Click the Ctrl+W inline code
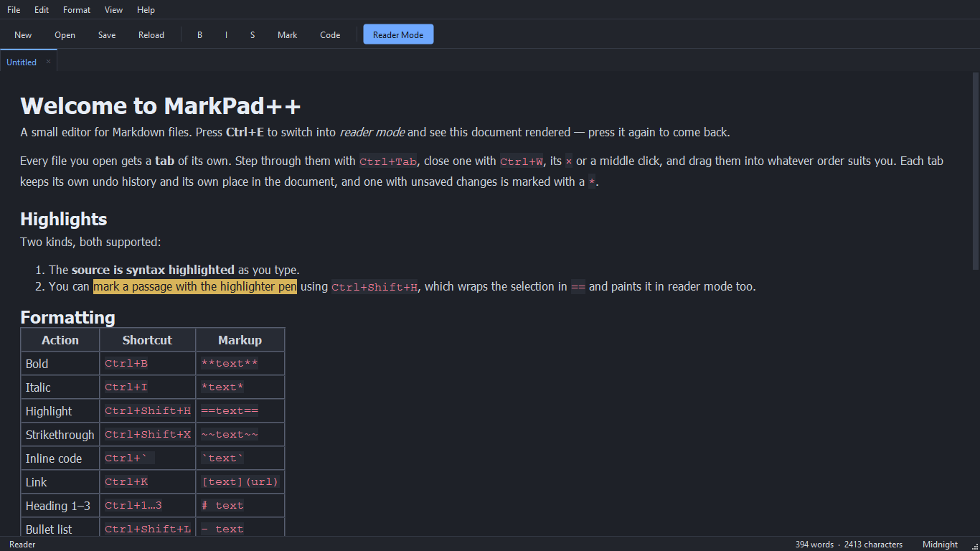Viewport: 980px width, 551px height. pos(522,161)
